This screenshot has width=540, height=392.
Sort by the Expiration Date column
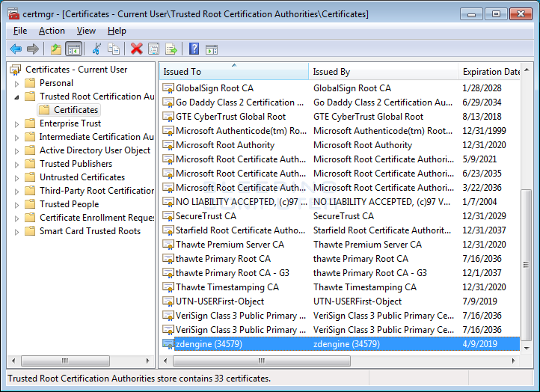tap(491, 72)
